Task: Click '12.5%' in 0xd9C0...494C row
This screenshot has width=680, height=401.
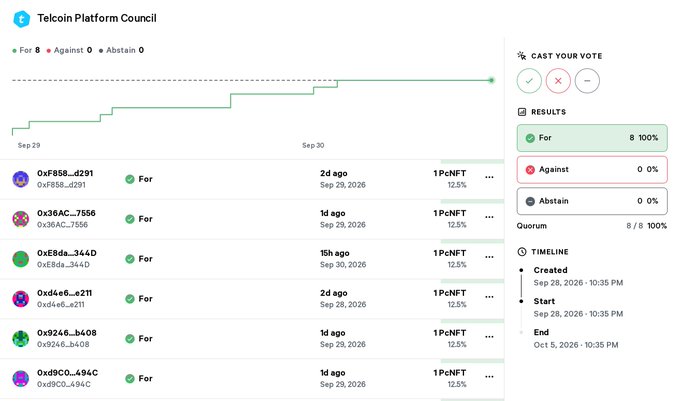Action: pos(457,384)
